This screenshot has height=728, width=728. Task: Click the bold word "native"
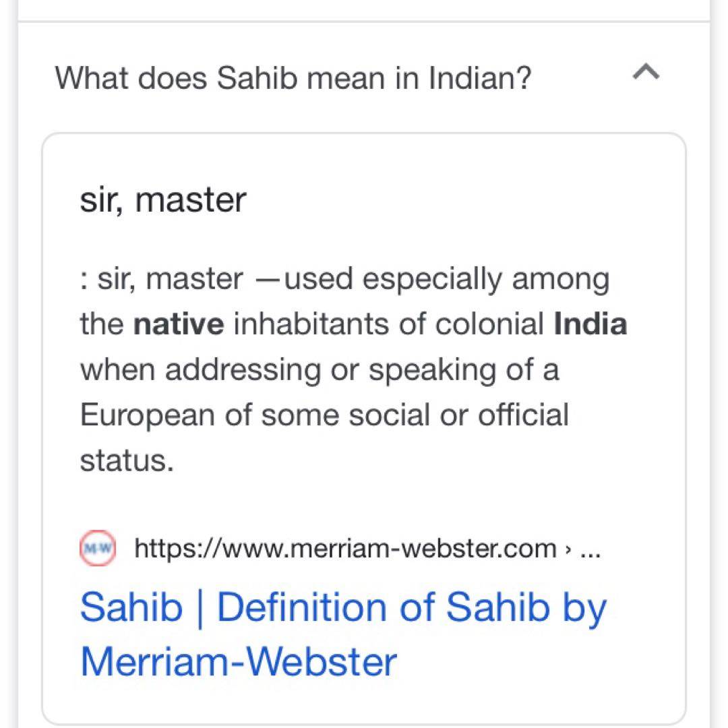pos(179,325)
